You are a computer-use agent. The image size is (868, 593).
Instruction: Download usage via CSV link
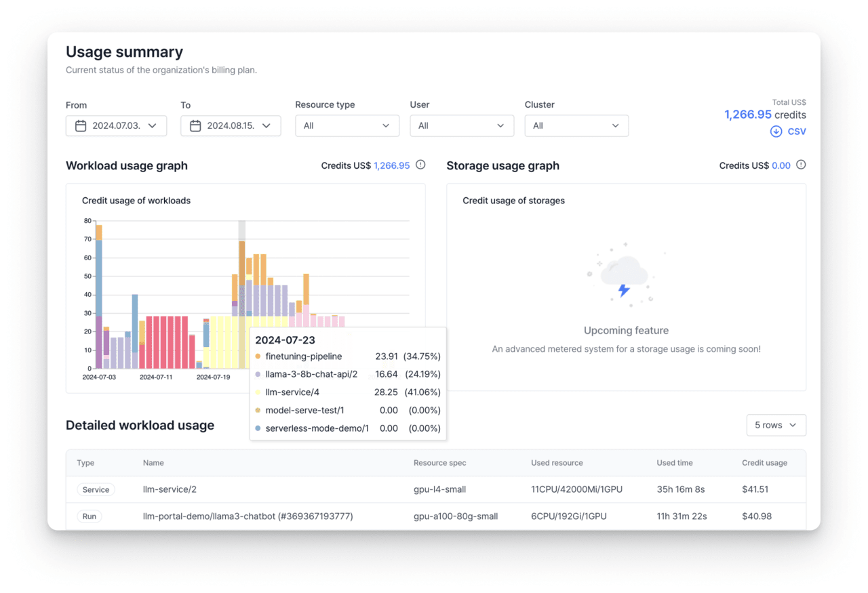(x=796, y=131)
